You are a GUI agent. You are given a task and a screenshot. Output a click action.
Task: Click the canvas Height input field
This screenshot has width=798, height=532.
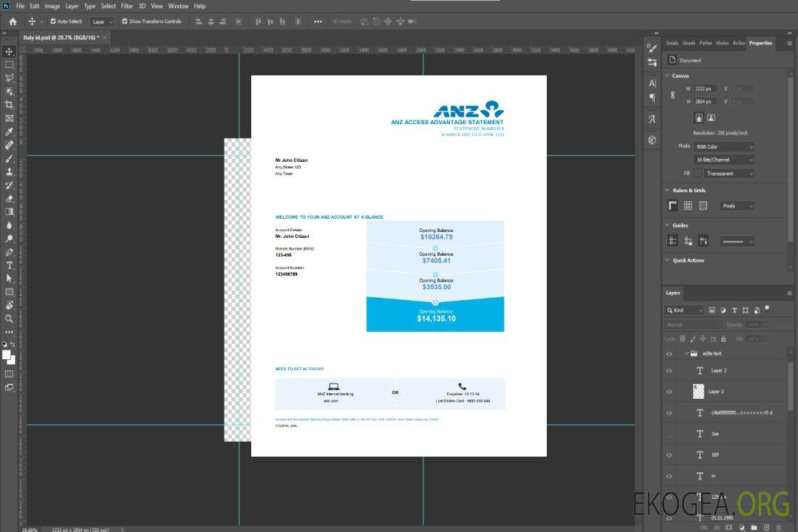[x=705, y=102]
